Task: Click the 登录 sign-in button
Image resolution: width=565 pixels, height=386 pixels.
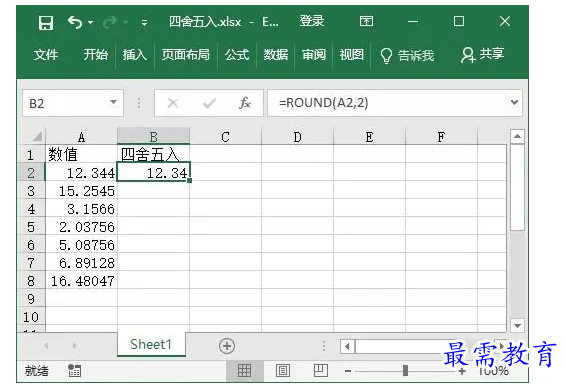Action: [312, 21]
